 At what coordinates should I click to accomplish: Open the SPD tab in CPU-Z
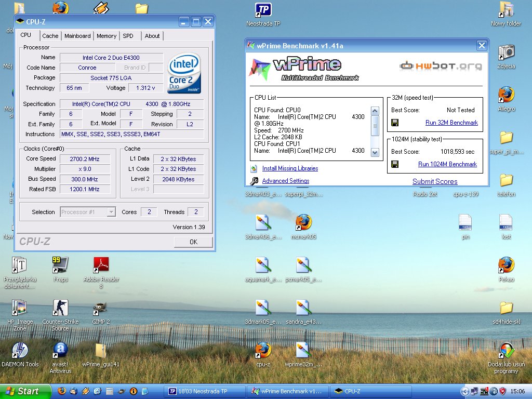(128, 36)
